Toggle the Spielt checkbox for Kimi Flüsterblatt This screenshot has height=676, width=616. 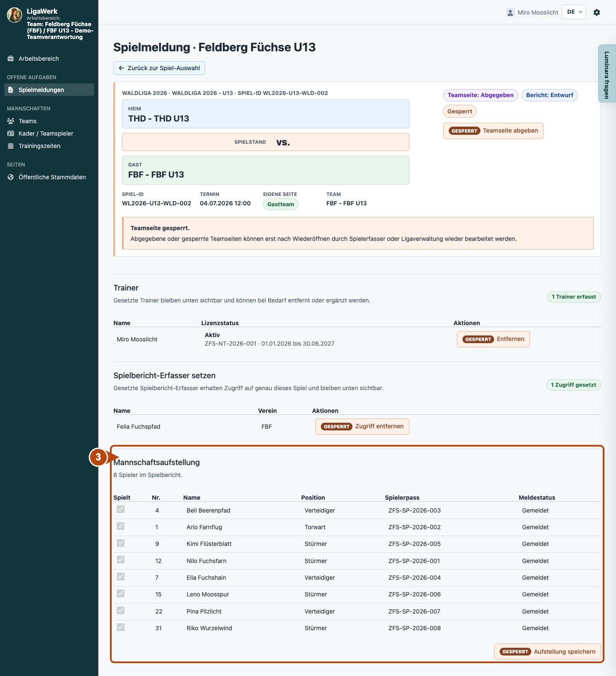(x=121, y=543)
